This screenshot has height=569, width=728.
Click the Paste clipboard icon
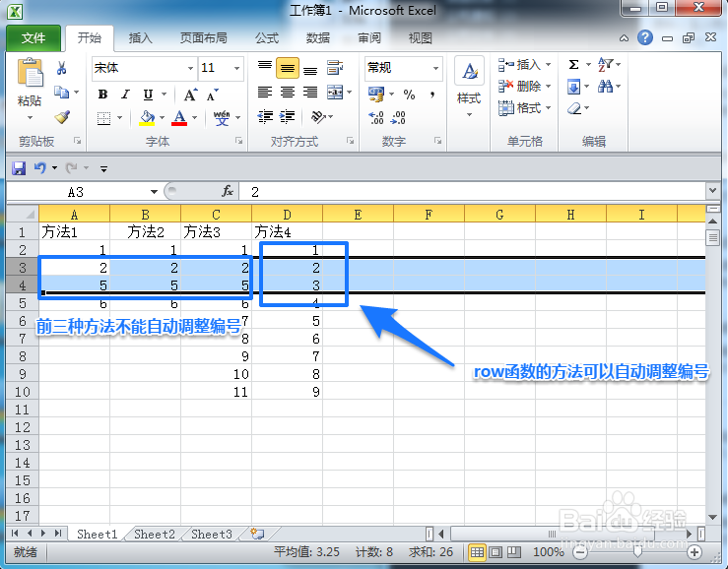point(30,73)
